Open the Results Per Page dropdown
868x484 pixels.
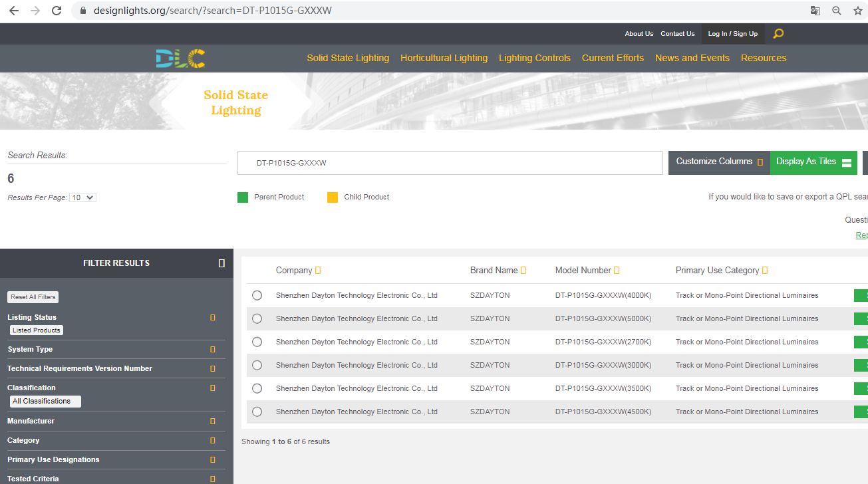[82, 197]
